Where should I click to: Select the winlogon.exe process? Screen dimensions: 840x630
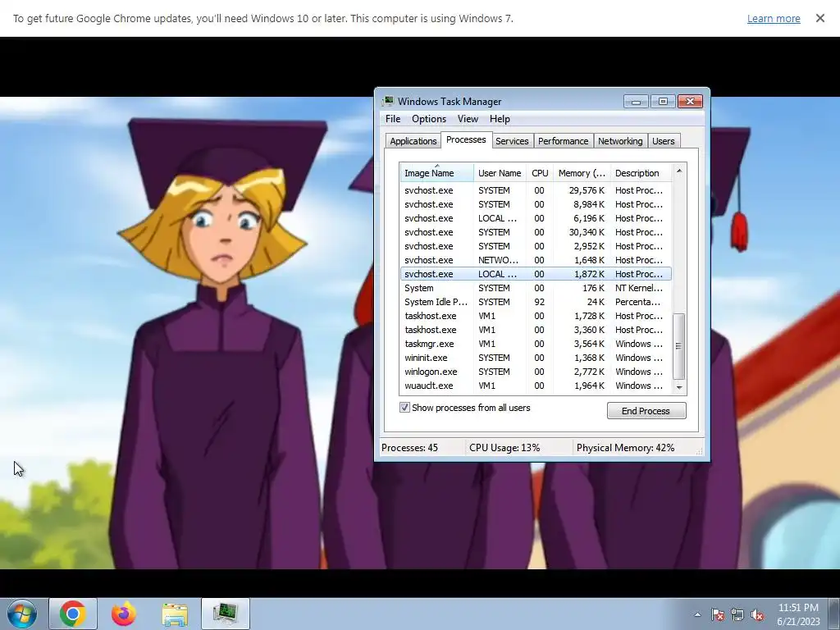click(536, 372)
